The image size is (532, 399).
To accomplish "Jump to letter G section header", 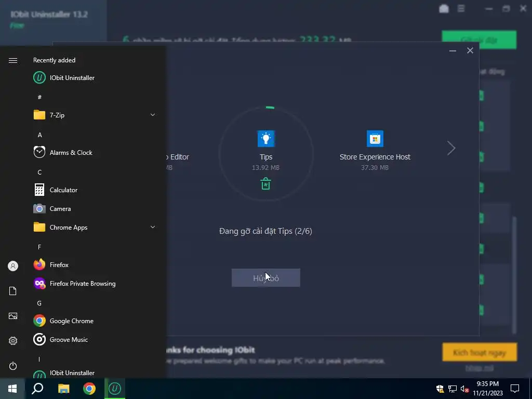I will pos(39,303).
